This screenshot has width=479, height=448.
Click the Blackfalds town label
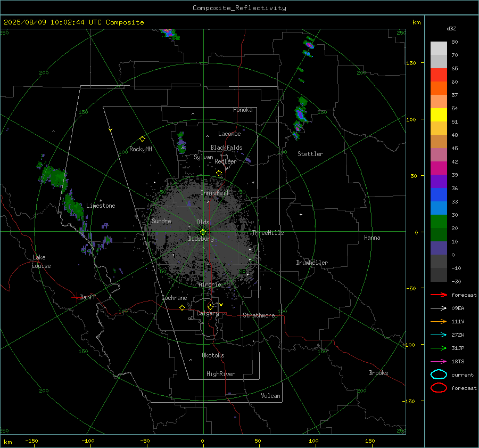(226, 148)
